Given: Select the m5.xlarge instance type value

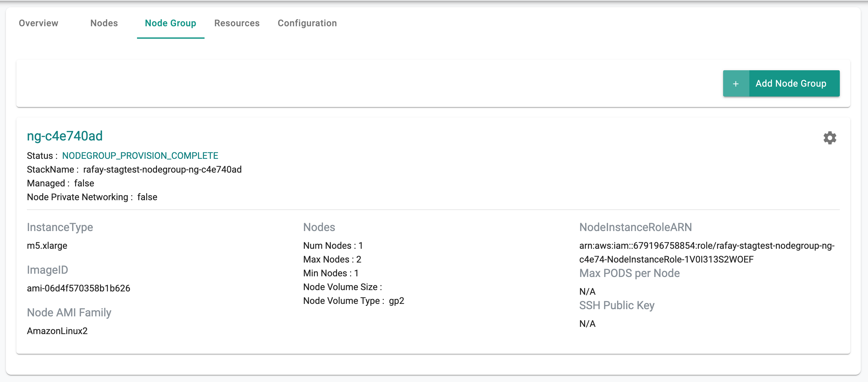Looking at the screenshot, I should coord(47,246).
